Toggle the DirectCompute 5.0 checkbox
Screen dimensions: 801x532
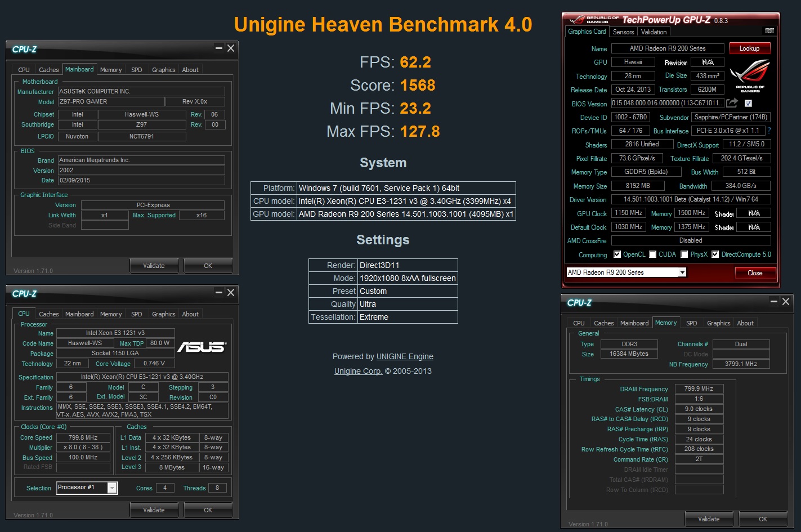pos(715,254)
